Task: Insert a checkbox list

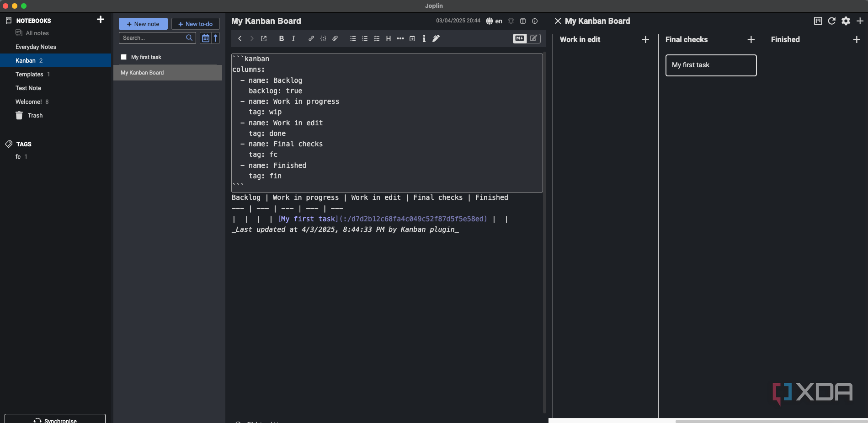Action: [x=377, y=39]
